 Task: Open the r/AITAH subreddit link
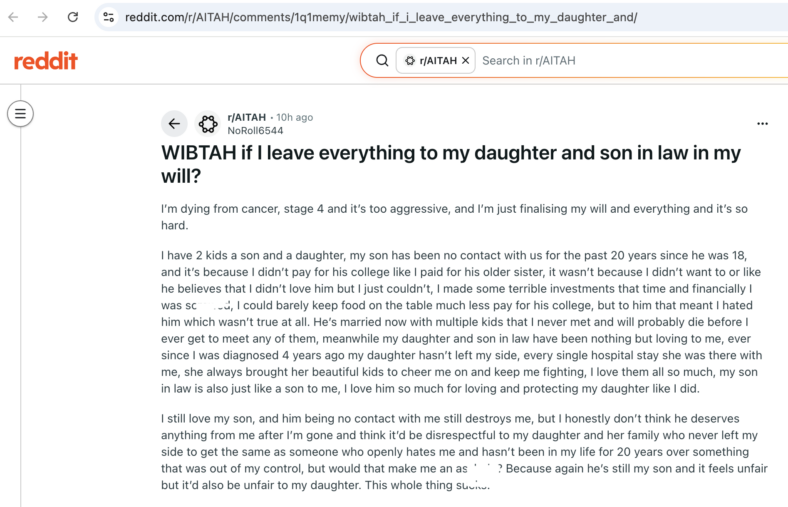pos(246,117)
